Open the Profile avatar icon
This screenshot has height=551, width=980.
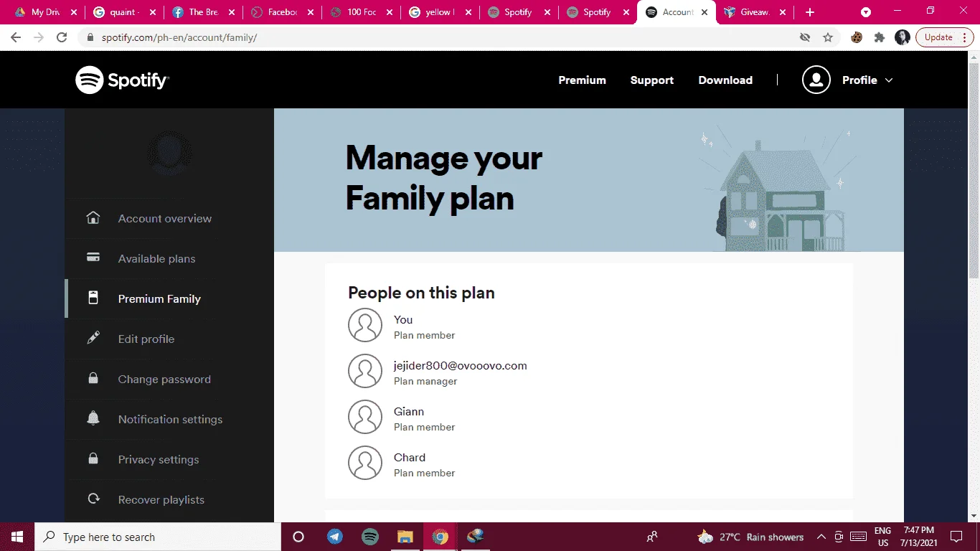816,80
